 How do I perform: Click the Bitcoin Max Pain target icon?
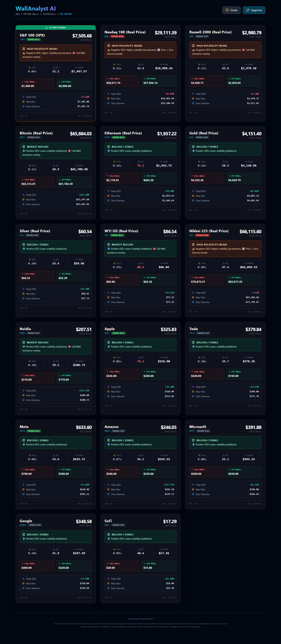point(23,199)
